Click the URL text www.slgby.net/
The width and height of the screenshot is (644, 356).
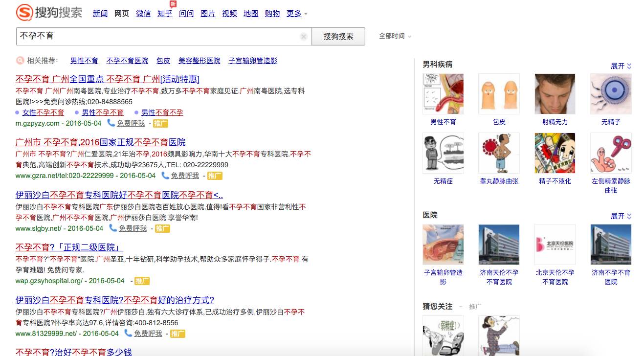pos(39,228)
